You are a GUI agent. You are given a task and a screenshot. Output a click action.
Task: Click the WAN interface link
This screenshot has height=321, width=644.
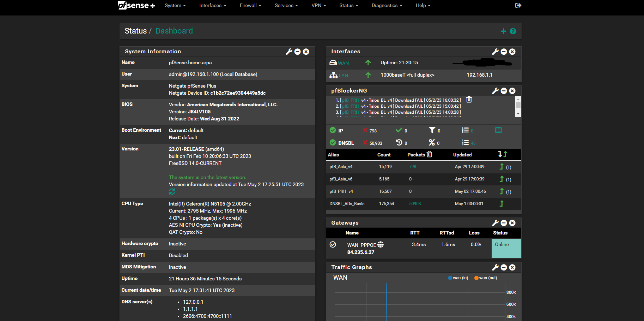(x=344, y=63)
